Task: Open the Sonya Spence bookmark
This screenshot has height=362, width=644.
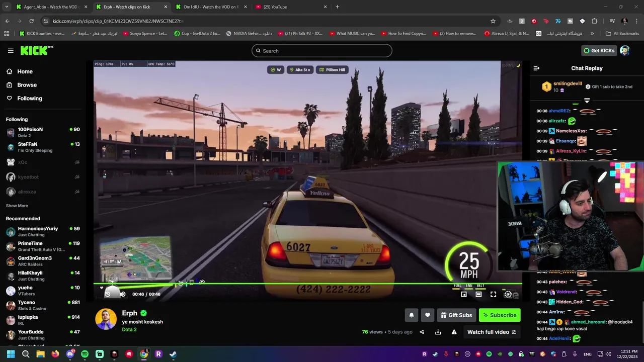Action: (144, 34)
